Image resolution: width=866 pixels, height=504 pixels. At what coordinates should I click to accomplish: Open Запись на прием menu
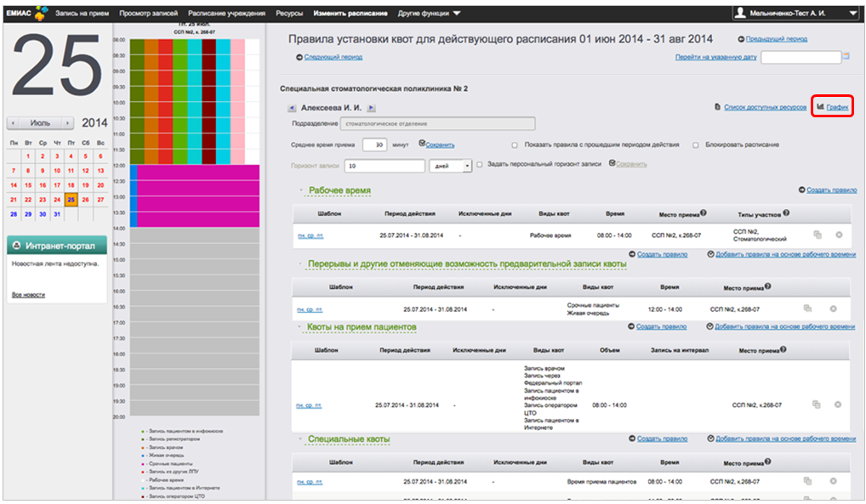(x=82, y=14)
